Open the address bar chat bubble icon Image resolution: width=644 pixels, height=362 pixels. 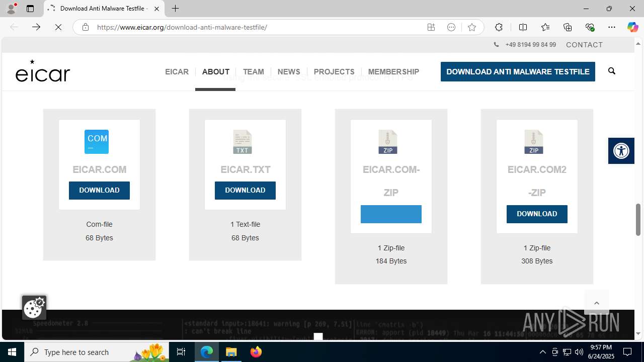point(451,27)
